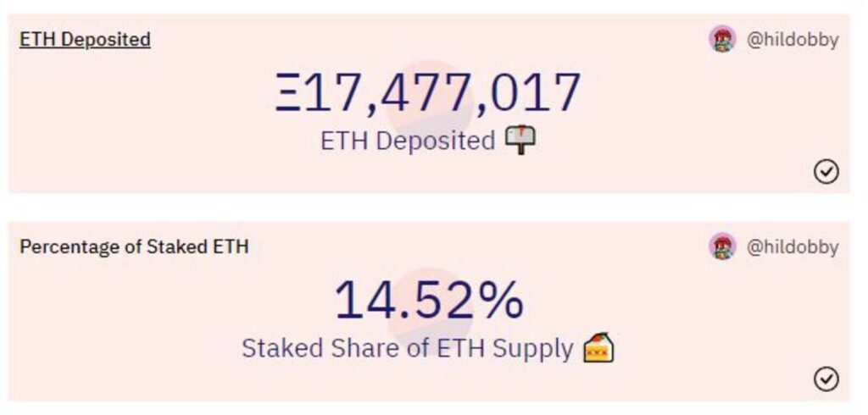Open the ETH Deposited title link
Viewport: 868px width, 415px height.
tap(85, 40)
